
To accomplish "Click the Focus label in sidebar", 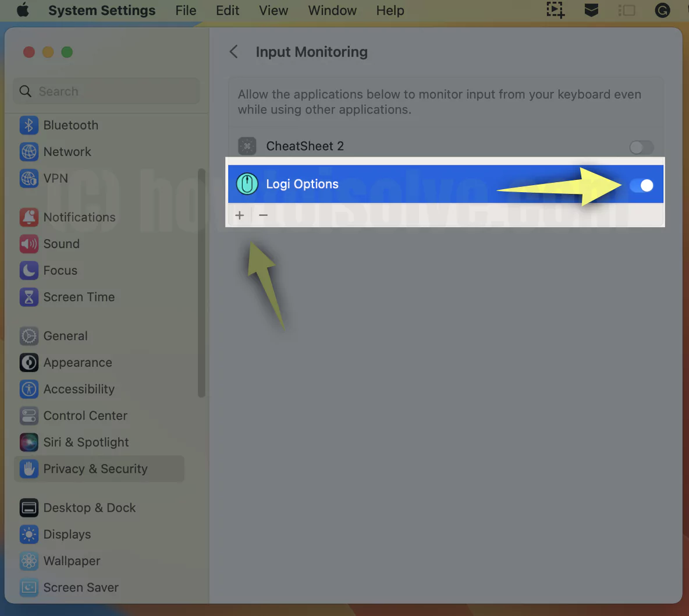I will coord(60,270).
